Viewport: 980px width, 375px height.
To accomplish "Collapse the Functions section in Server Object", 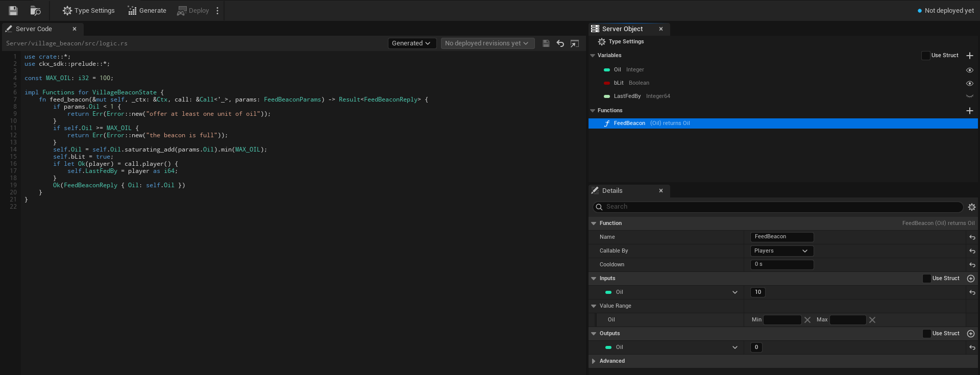I will coord(593,111).
